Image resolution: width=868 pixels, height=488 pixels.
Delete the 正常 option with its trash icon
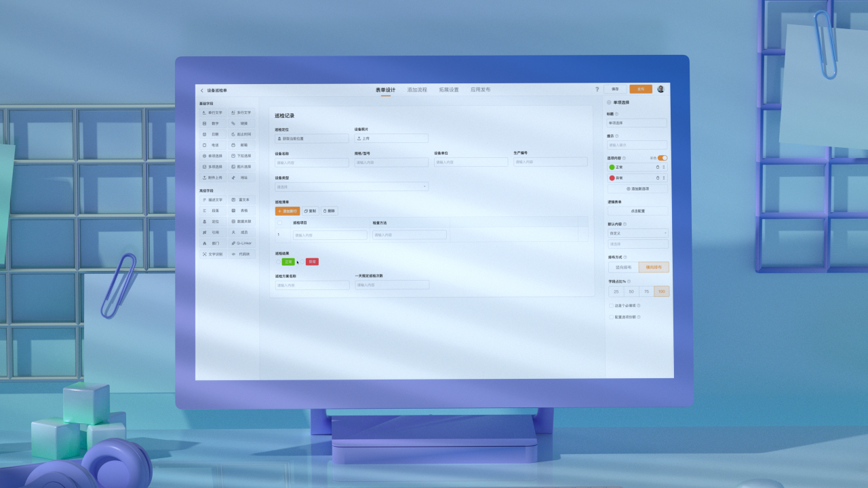(x=657, y=167)
